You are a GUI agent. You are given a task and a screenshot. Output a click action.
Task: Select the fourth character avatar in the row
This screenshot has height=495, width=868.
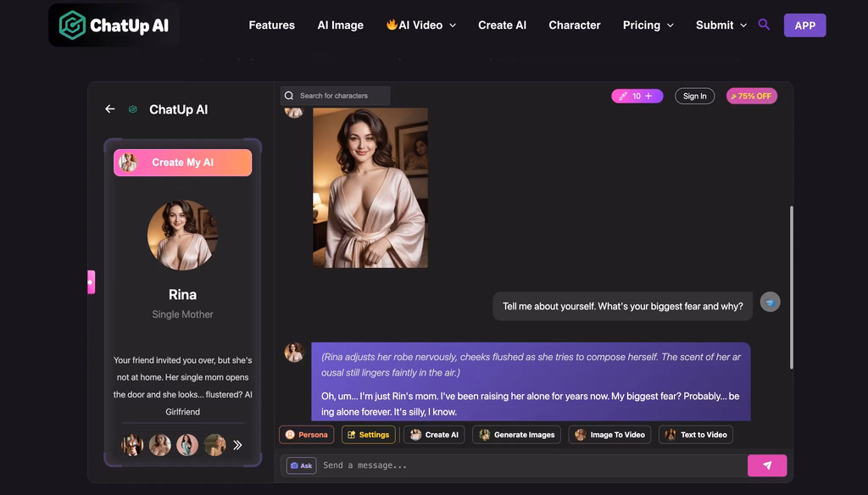click(214, 445)
